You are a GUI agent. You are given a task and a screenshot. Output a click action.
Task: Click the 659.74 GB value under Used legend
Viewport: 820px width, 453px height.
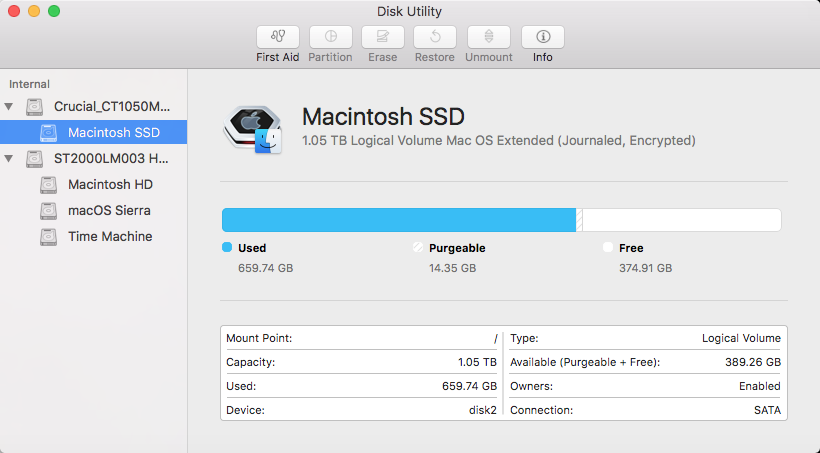tap(266, 268)
